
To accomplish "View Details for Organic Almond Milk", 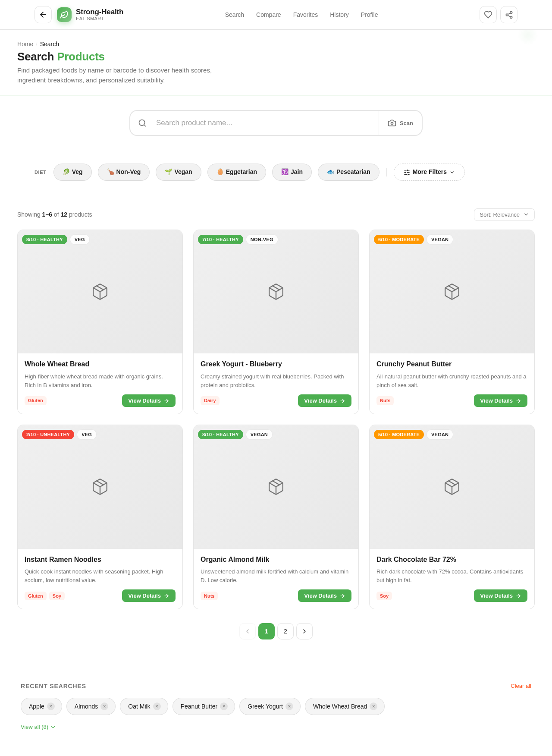I will point(325,596).
